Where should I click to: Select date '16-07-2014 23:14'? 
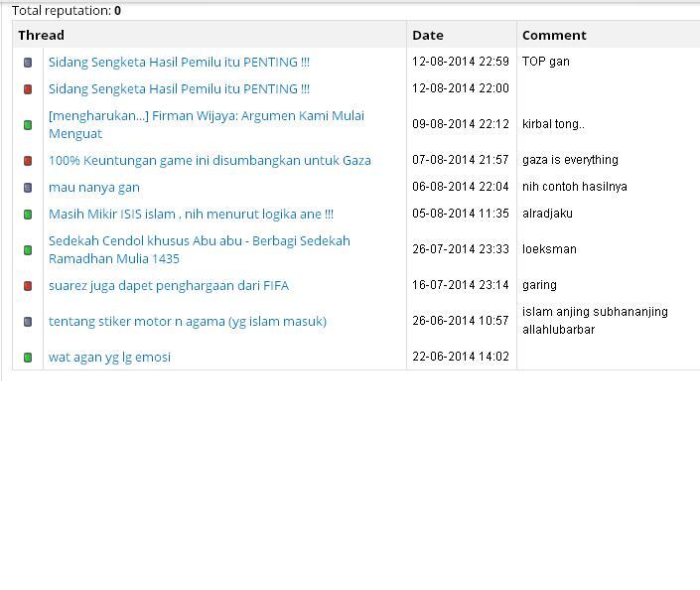(x=461, y=285)
